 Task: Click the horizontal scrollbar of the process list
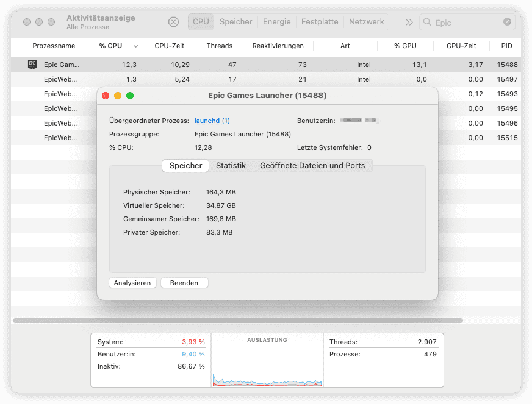[237, 321]
